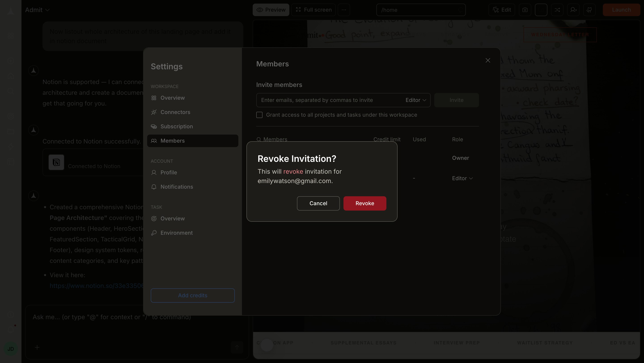Click the Connectors plug icon
The width and height of the screenshot is (644, 363).
[x=154, y=112]
